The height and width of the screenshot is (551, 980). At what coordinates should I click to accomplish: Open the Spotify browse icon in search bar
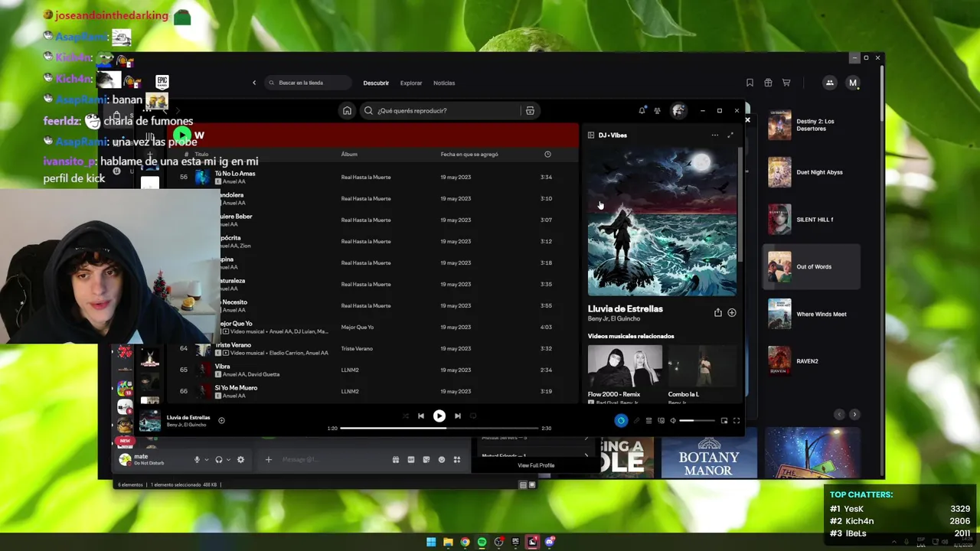pos(530,110)
